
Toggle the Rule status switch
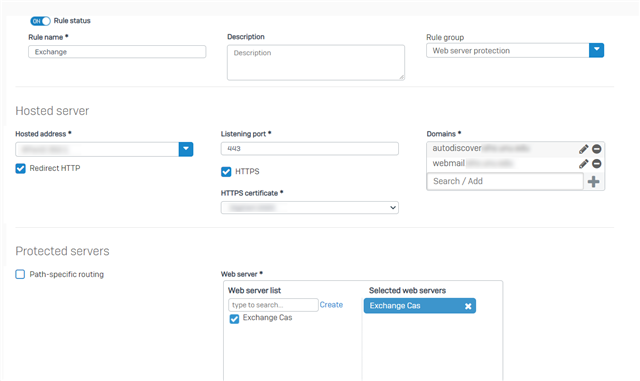click(x=40, y=21)
